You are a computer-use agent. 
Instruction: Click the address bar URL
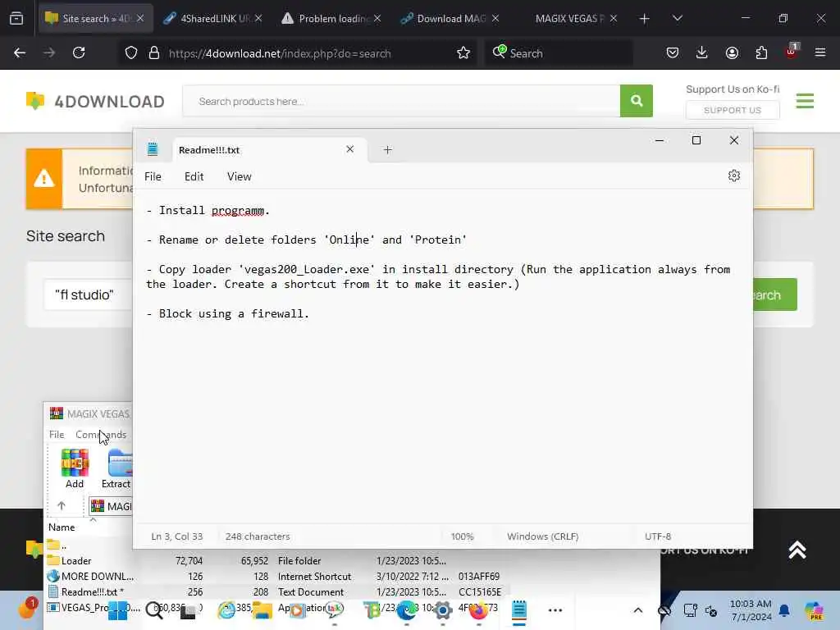coord(280,53)
